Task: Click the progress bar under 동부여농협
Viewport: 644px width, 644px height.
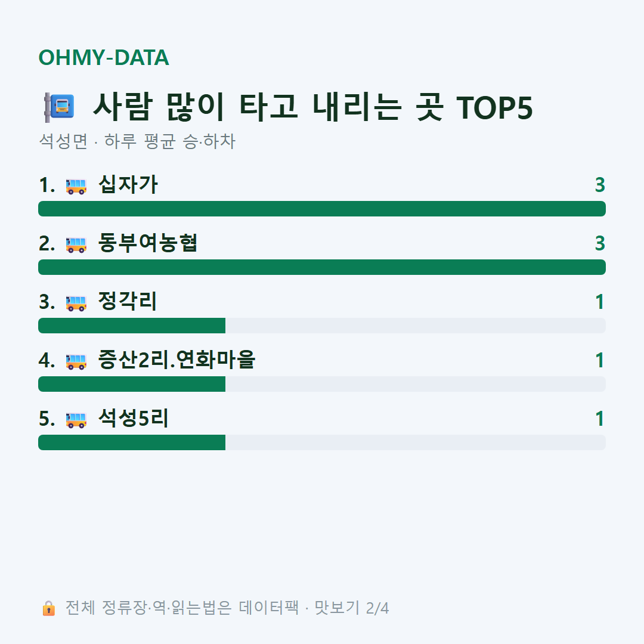Action: (322, 267)
